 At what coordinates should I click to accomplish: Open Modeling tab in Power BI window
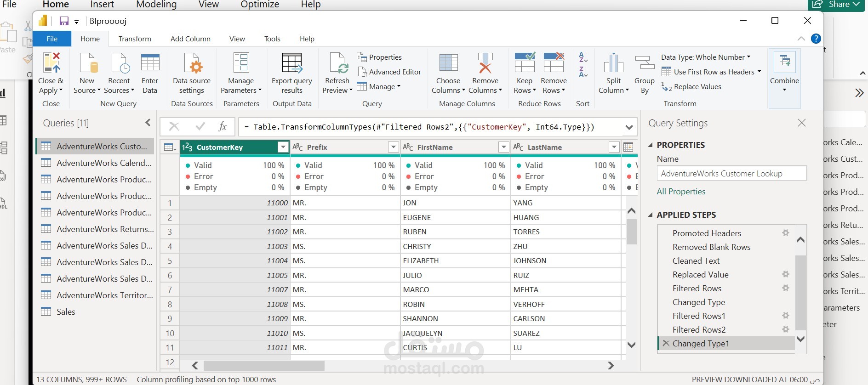(x=156, y=5)
